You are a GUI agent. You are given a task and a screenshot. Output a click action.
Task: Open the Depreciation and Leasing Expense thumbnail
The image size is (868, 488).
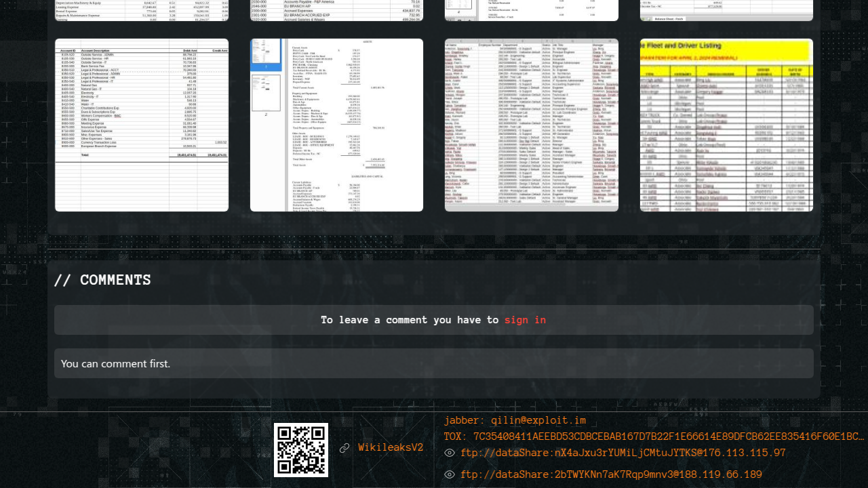coord(142,10)
